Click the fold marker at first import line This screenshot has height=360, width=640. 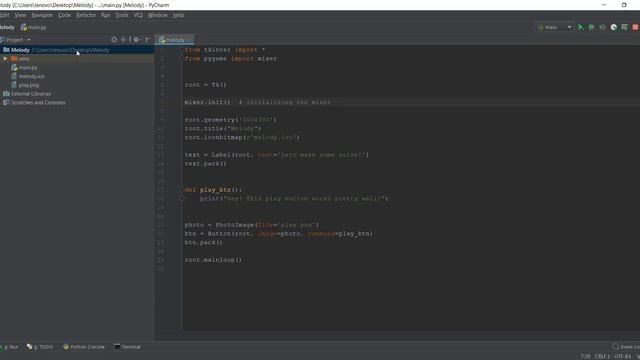[182, 50]
